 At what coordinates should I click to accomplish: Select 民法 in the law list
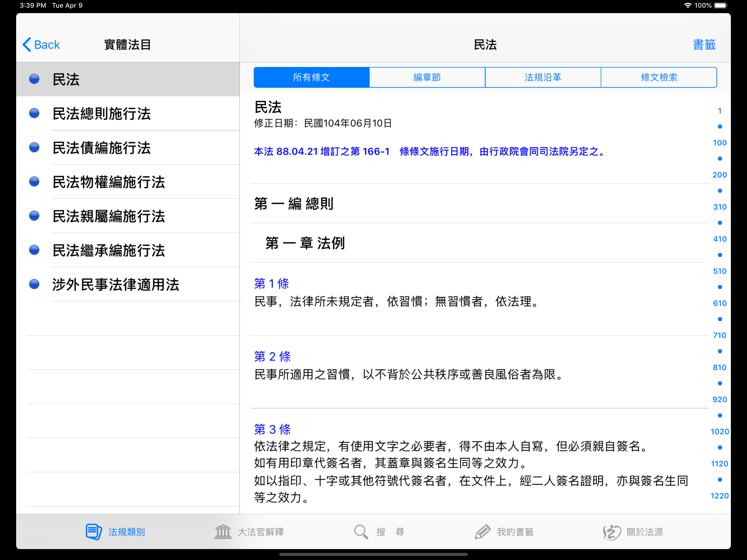pos(128,79)
